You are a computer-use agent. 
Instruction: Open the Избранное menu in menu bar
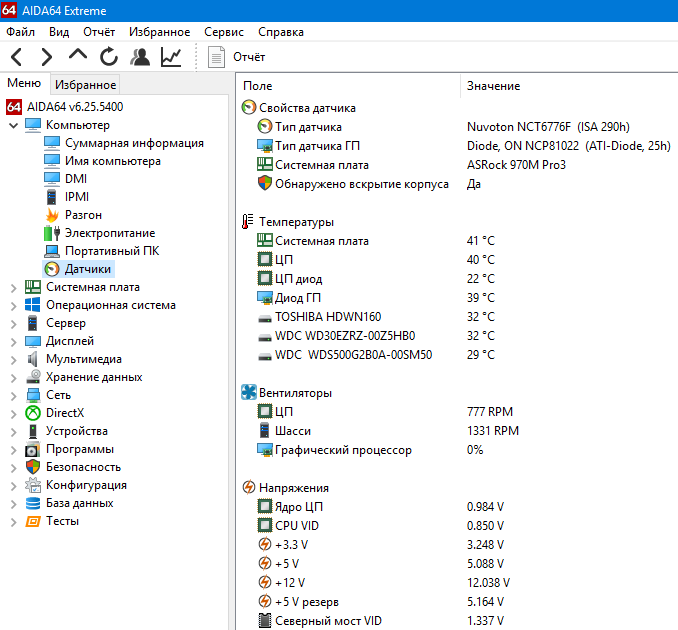click(160, 32)
